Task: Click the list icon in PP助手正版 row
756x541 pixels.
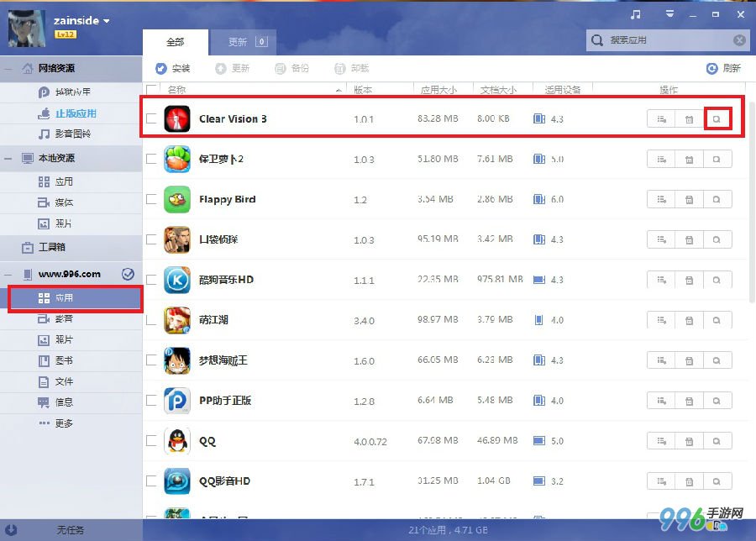Action: click(662, 401)
